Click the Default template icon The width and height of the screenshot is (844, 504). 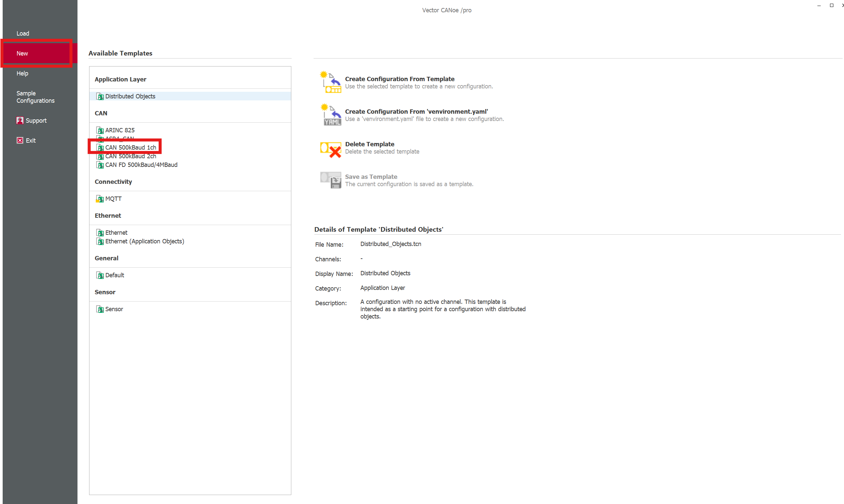100,275
